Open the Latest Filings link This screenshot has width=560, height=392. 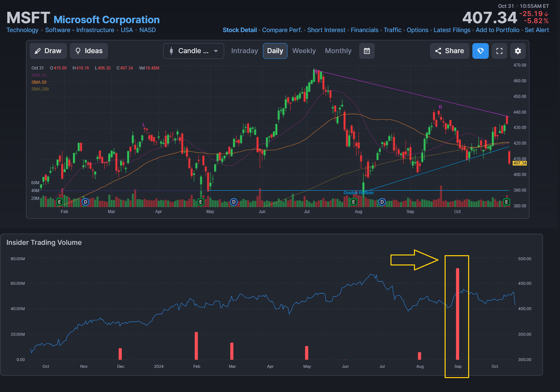coord(452,30)
